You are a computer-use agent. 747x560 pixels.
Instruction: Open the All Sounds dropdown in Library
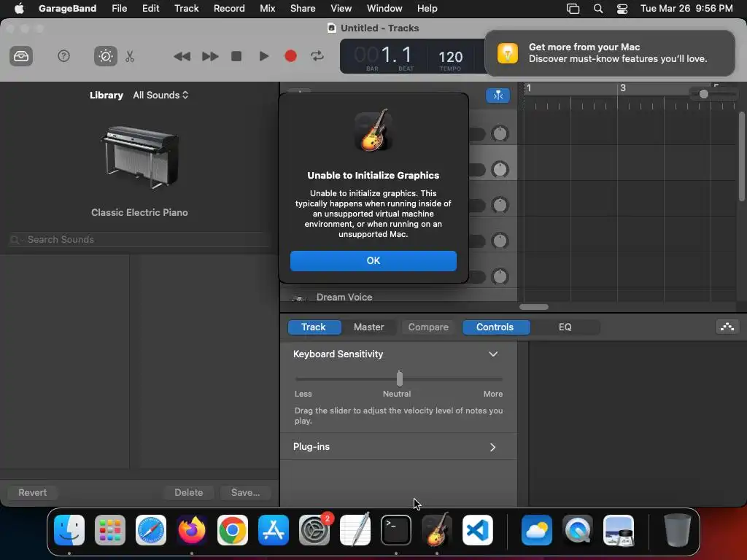160,95
